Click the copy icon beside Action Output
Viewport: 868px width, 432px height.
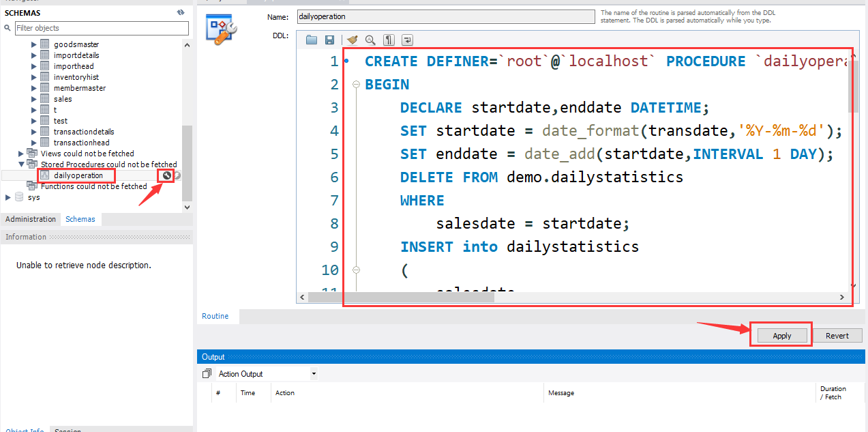(x=207, y=374)
